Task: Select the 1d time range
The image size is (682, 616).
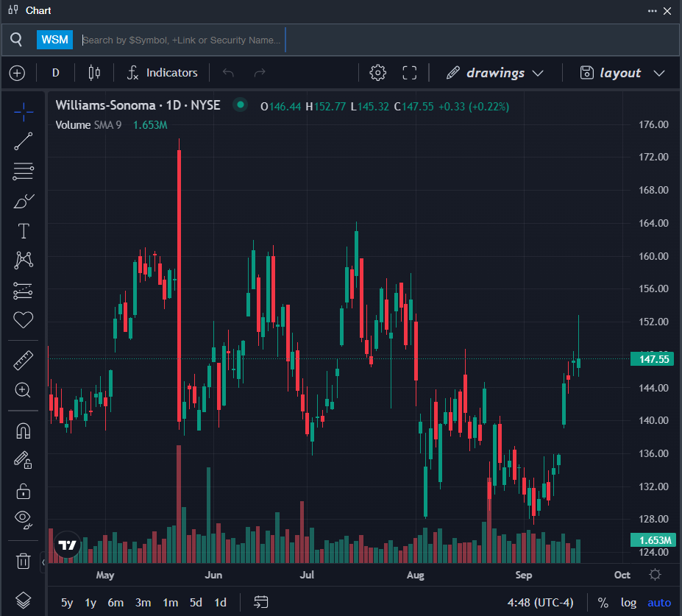Action: (x=221, y=603)
